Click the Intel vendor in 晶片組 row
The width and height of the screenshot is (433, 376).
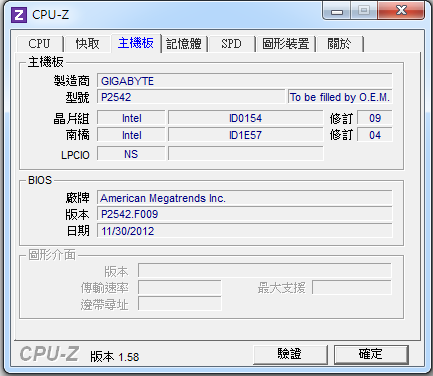coord(131,118)
